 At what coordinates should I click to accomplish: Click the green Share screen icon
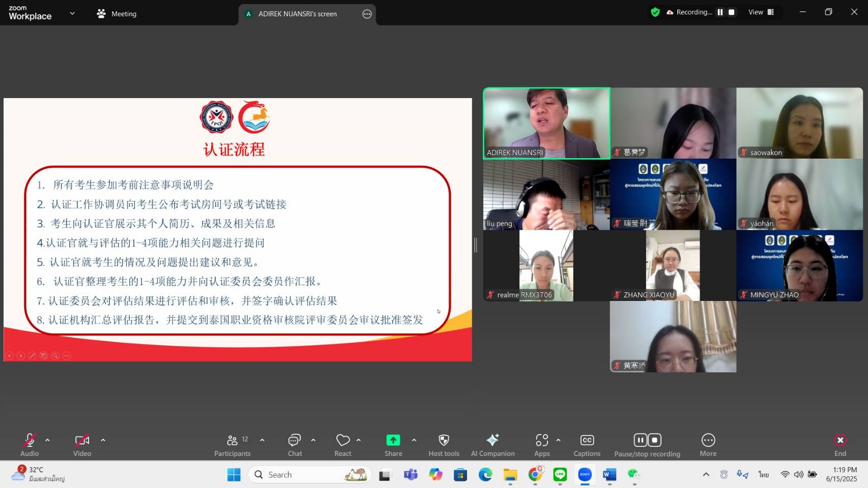click(393, 440)
